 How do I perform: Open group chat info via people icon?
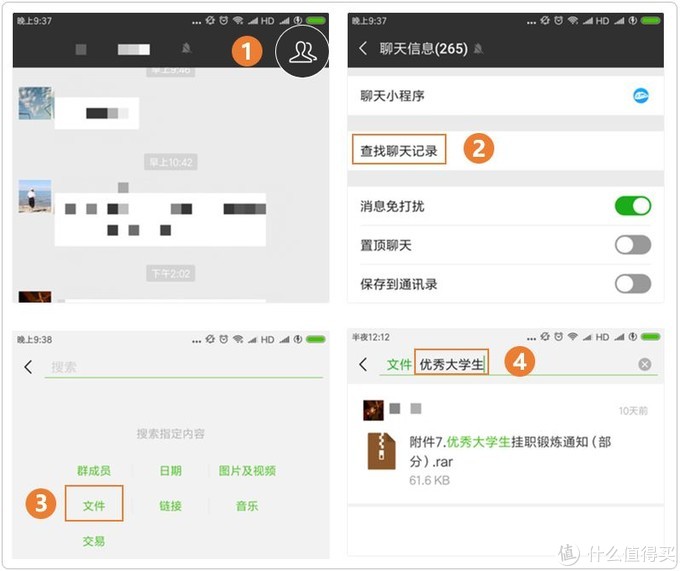pos(303,52)
